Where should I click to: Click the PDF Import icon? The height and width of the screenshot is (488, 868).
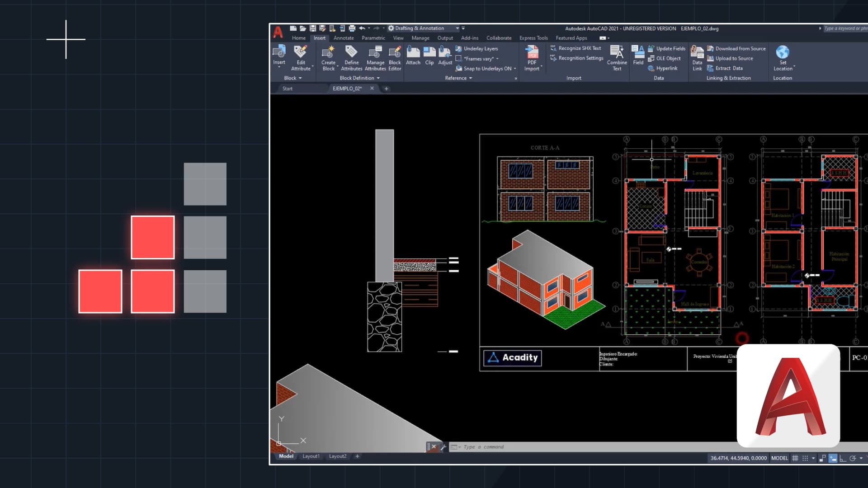click(x=532, y=52)
